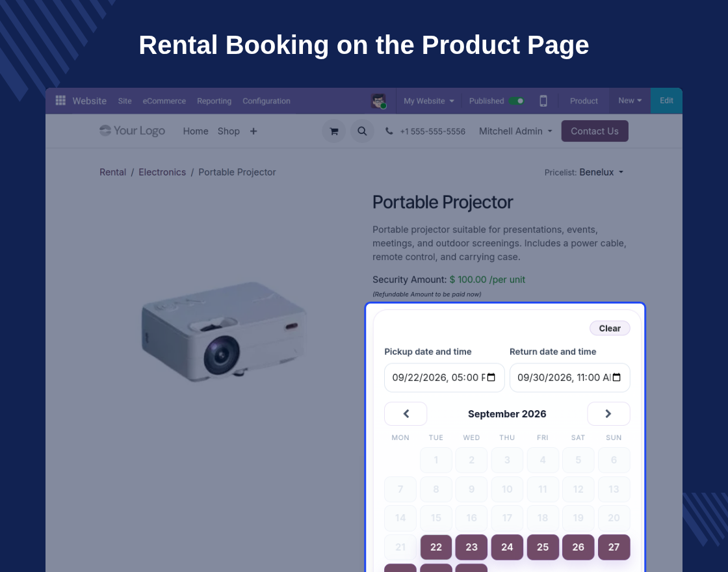
Task: Select September 27 in the calendar
Action: 614,547
